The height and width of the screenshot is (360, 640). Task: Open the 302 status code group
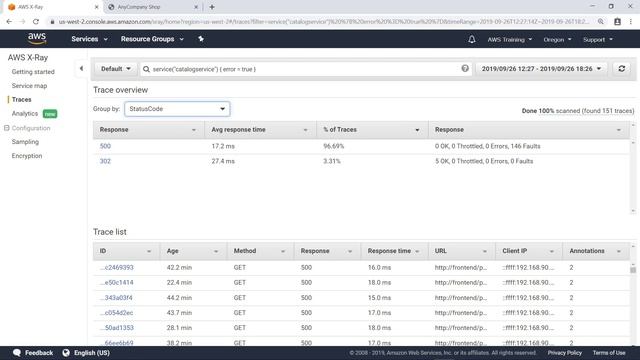(x=105, y=161)
